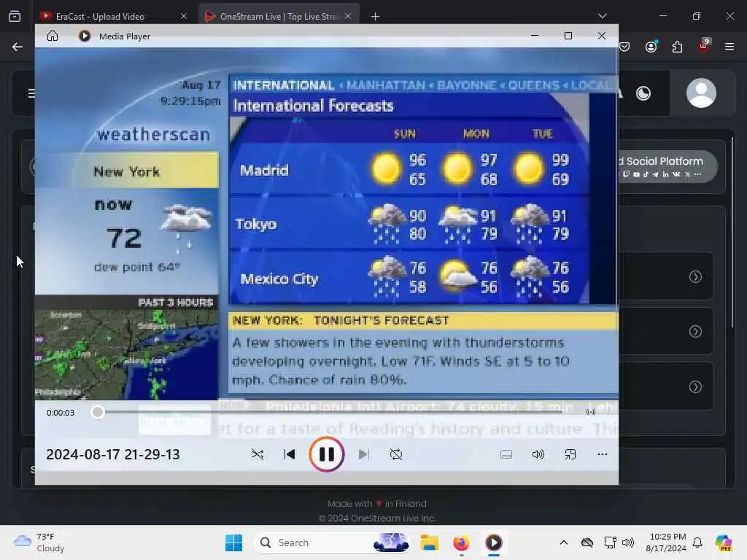Show hidden system tray icons

(564, 542)
